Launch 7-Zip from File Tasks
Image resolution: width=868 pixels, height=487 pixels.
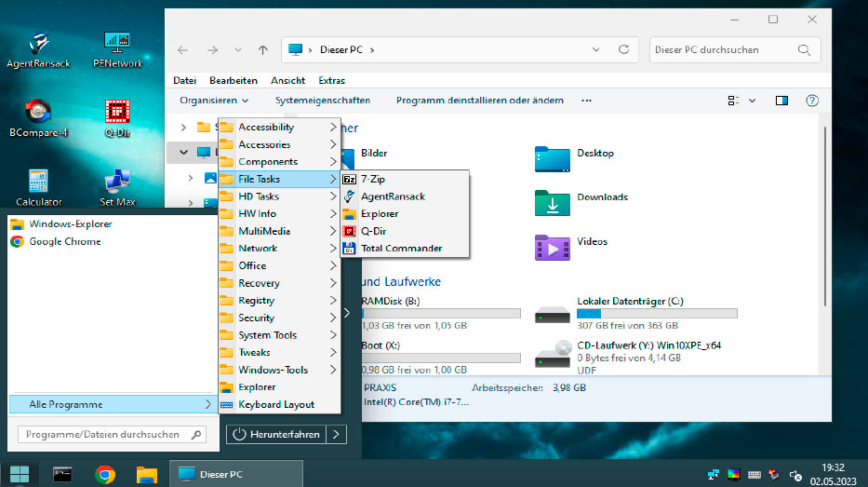[405, 179]
